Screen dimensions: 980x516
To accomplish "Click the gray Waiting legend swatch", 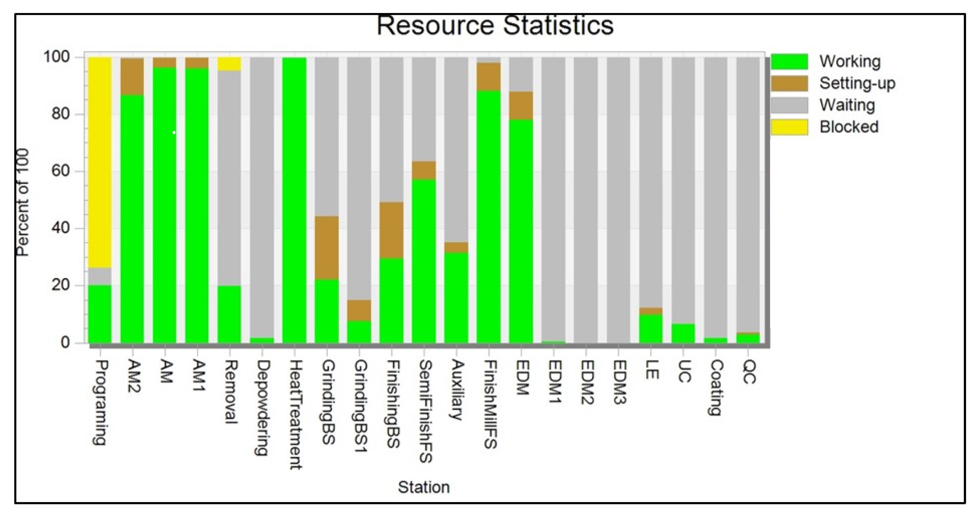I will [789, 105].
